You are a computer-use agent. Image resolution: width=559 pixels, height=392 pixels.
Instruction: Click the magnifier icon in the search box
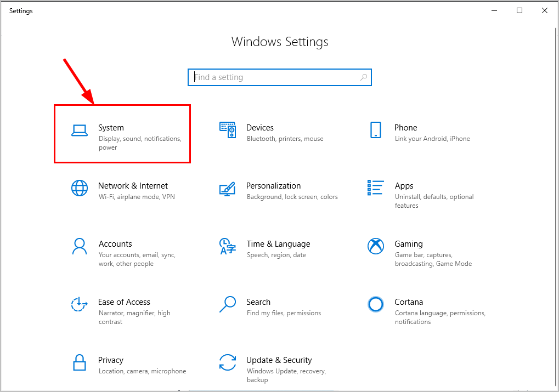[x=364, y=77]
